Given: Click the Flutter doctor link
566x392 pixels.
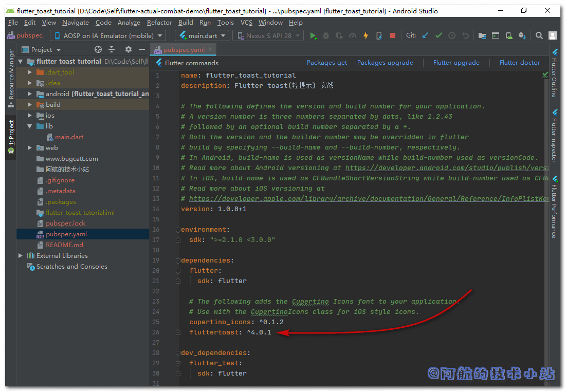Looking at the screenshot, I should pos(520,63).
